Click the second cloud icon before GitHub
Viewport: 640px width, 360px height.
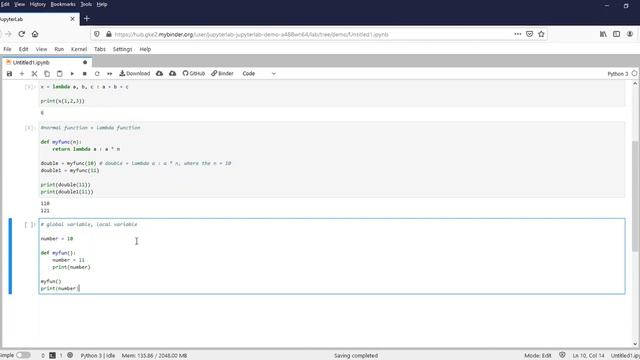173,73
